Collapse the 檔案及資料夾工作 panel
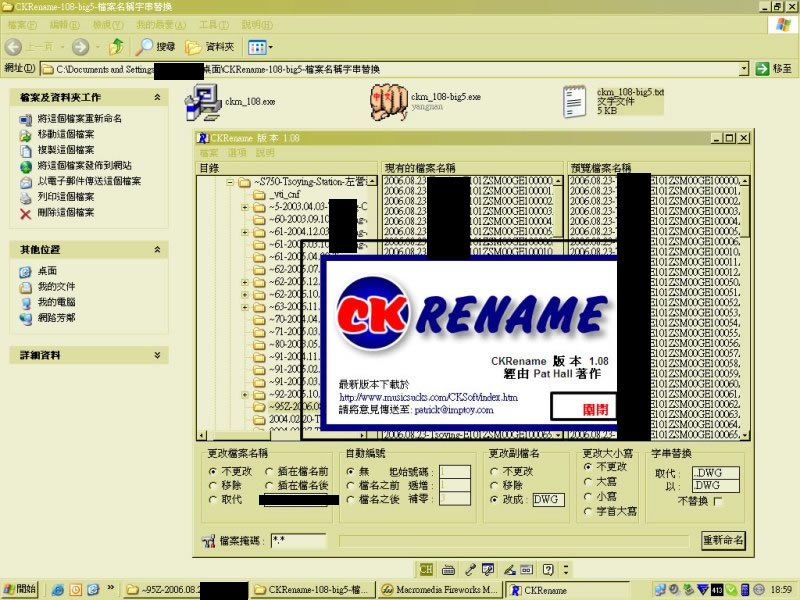The width and height of the screenshot is (800, 600). (x=157, y=97)
